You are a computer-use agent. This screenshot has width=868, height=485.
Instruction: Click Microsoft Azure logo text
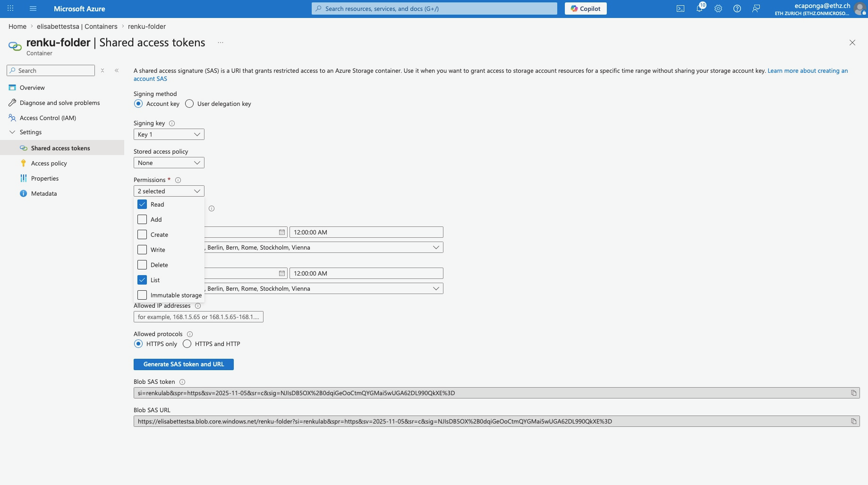(x=79, y=9)
